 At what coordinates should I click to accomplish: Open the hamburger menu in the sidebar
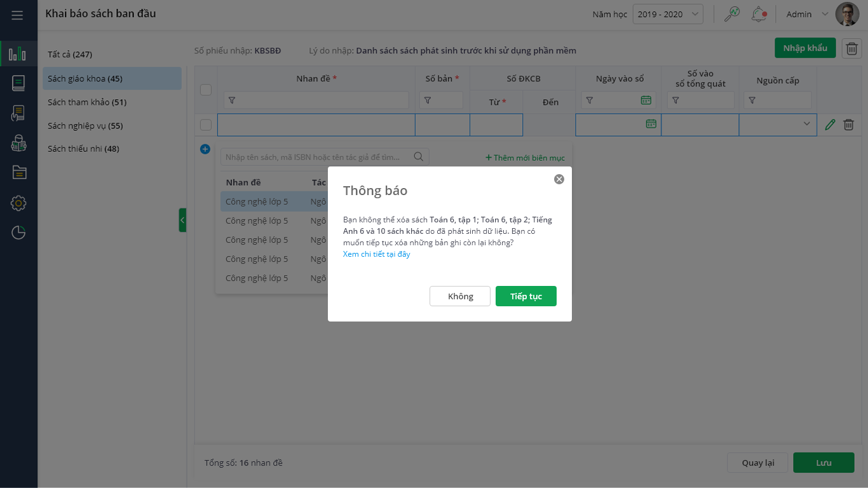click(x=17, y=15)
